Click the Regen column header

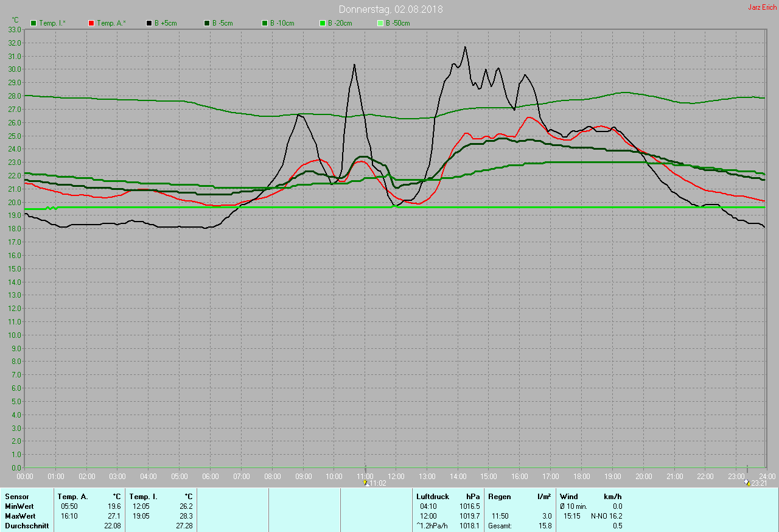tap(499, 497)
